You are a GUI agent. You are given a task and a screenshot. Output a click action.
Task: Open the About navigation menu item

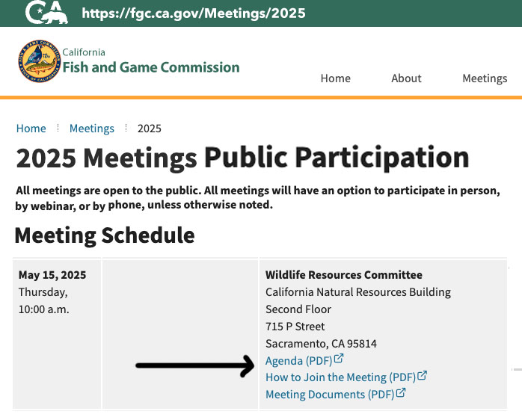pos(406,78)
